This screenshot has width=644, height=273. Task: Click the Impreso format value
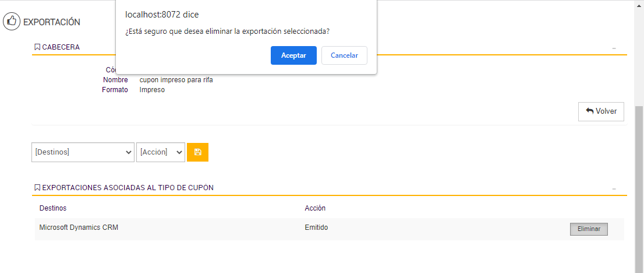pos(152,90)
